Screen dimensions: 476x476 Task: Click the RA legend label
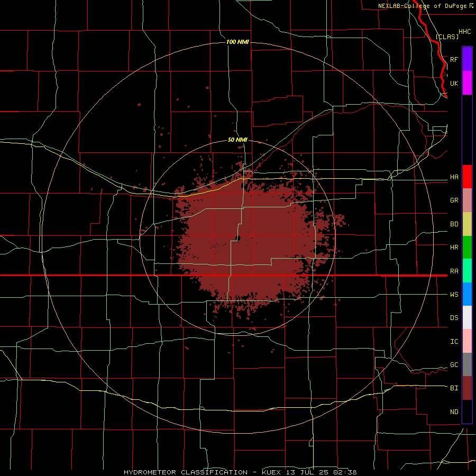pos(454,271)
